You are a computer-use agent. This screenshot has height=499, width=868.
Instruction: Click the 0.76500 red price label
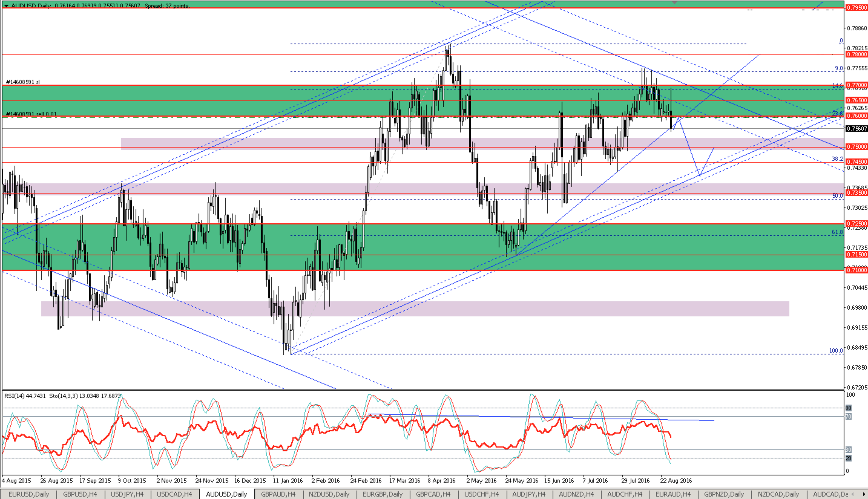(856, 100)
